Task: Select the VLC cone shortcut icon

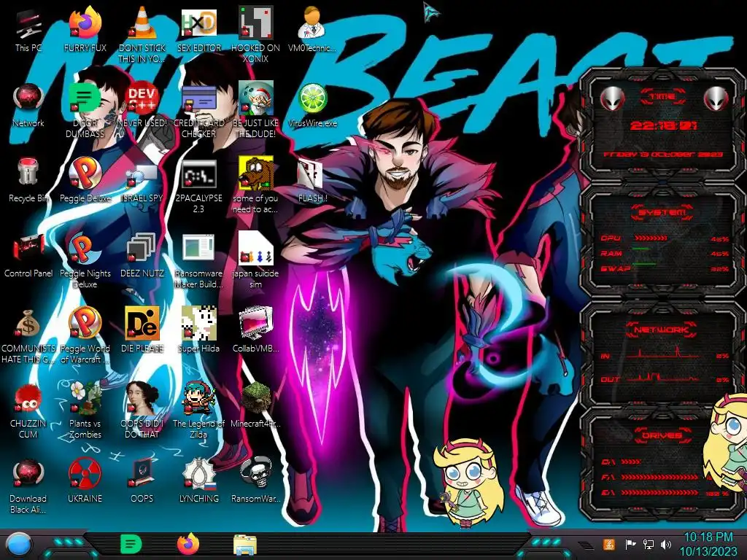Action: [142, 23]
